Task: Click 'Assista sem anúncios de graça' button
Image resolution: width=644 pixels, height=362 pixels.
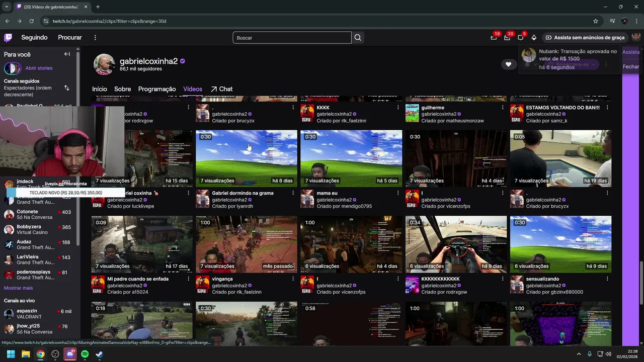Action: pos(585,38)
